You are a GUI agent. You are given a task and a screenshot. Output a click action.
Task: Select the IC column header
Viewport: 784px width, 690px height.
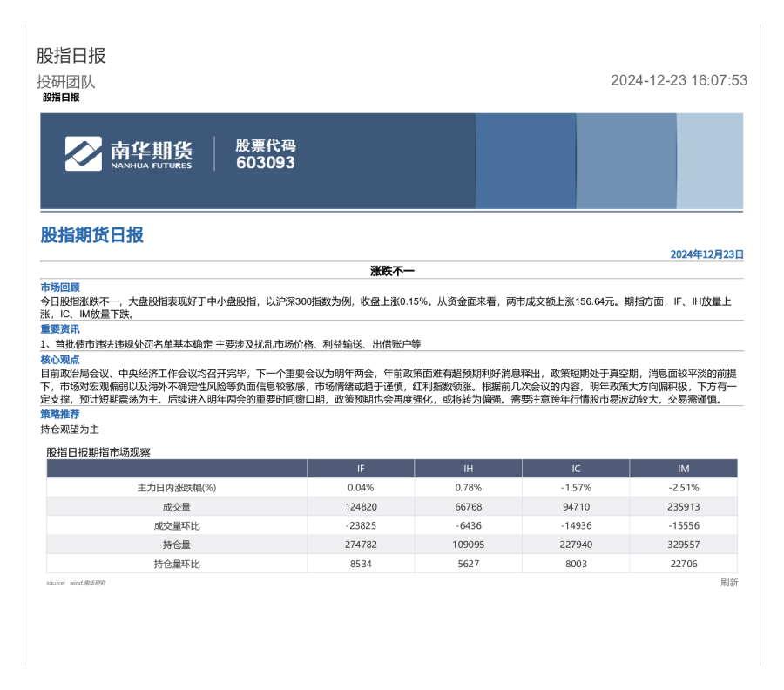[x=576, y=469]
